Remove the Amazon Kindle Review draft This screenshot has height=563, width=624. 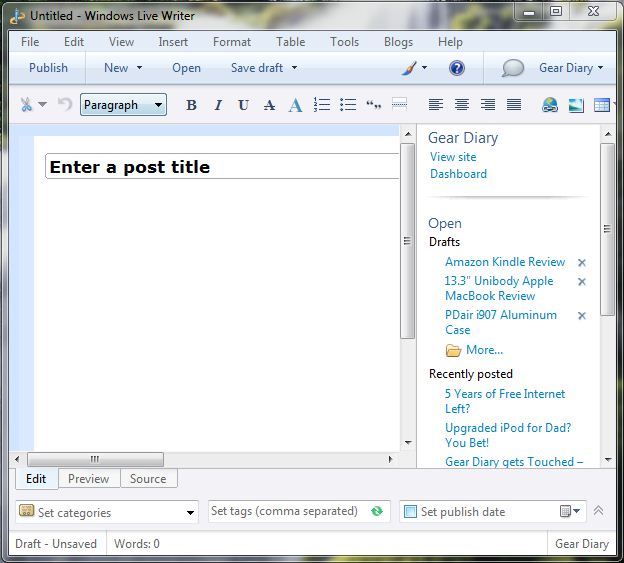pyautogui.click(x=582, y=263)
